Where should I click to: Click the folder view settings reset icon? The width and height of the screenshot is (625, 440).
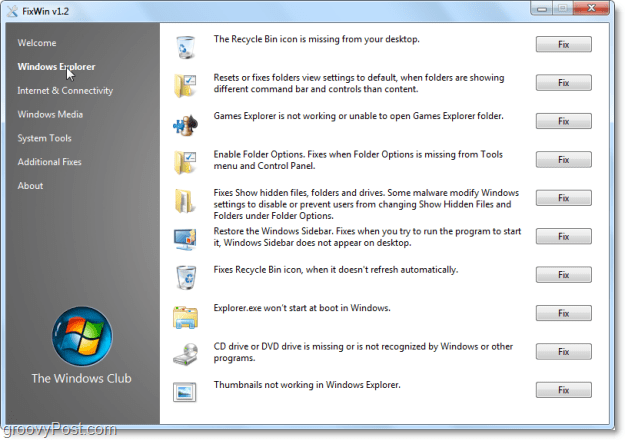point(185,85)
